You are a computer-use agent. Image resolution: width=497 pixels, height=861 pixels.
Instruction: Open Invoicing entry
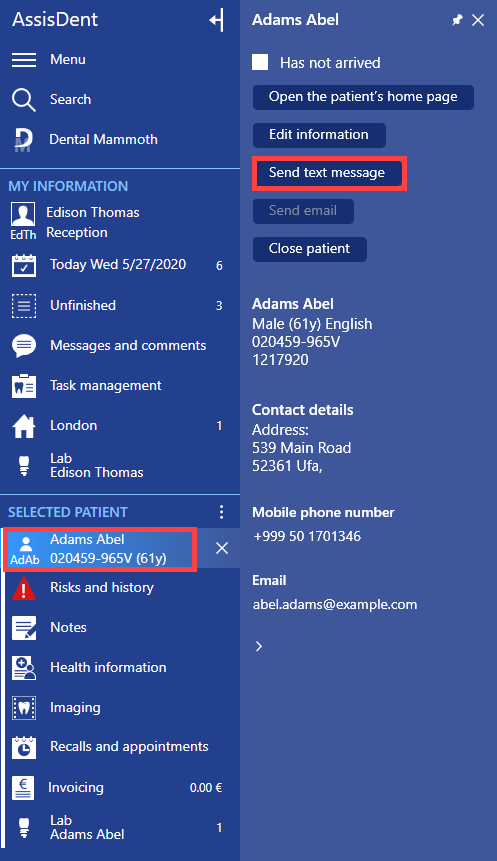tap(76, 788)
